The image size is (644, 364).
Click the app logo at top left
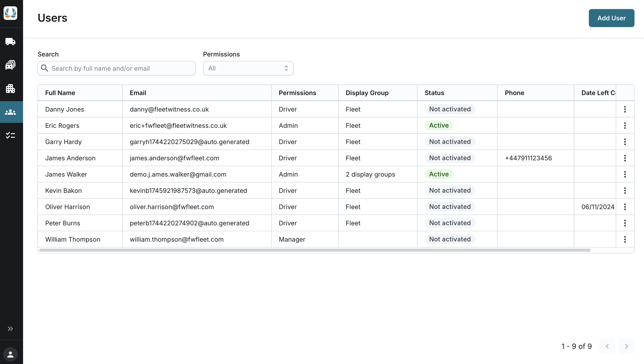point(10,13)
